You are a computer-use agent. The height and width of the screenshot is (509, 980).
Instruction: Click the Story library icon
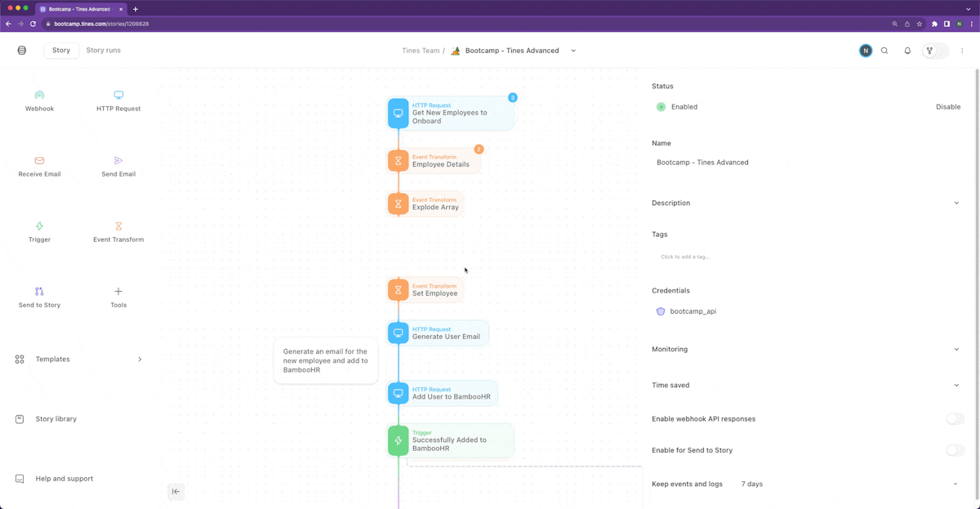(20, 419)
